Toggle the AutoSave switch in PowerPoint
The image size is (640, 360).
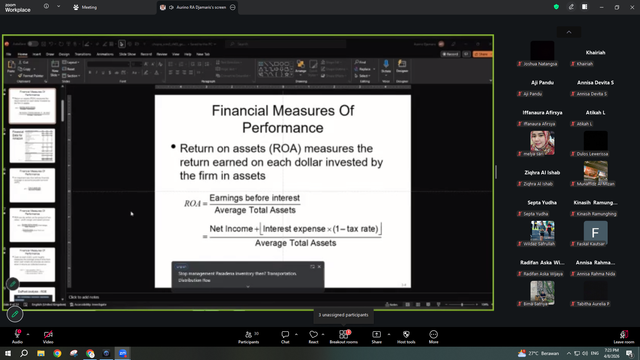click(x=33, y=44)
